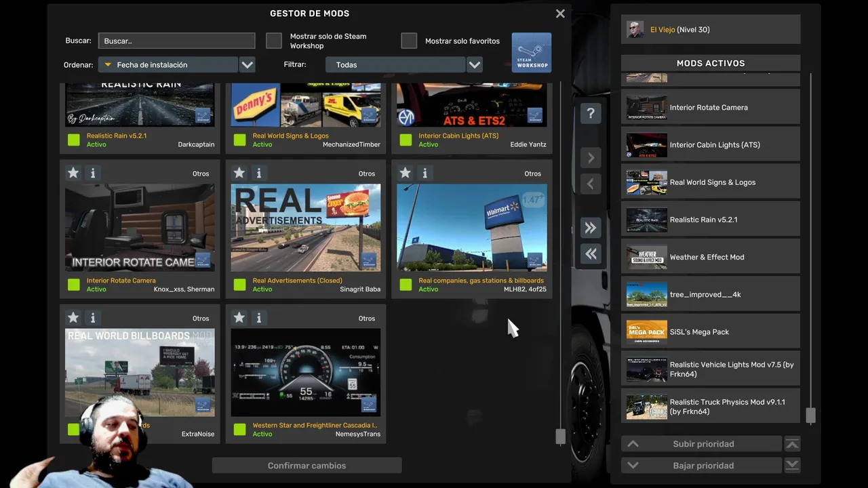Toggle active state of Realistic Rain v5.2.1
Screen dimensions: 868x488
pos(74,140)
